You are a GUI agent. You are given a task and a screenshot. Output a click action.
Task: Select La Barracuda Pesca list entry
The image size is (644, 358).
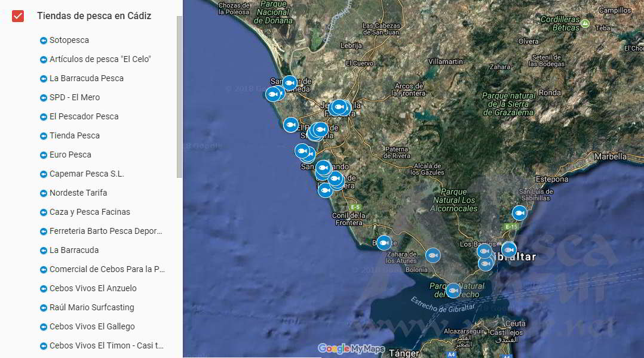click(87, 78)
